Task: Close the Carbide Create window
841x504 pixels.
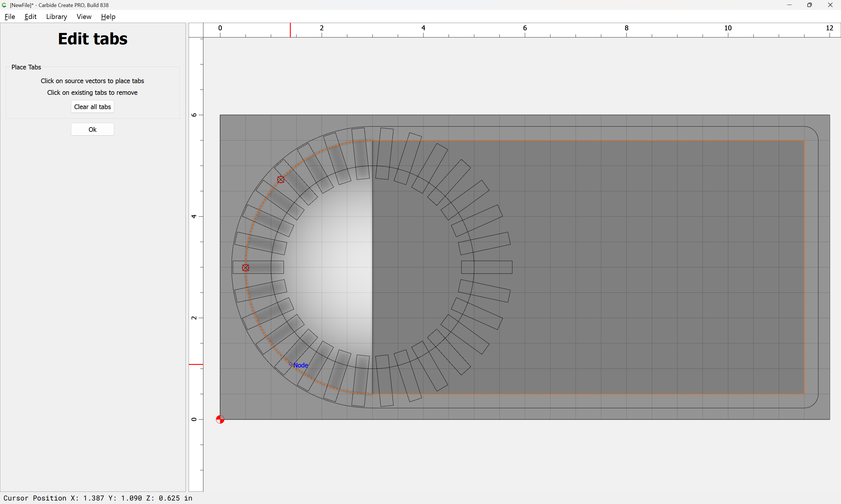Action: (830, 5)
